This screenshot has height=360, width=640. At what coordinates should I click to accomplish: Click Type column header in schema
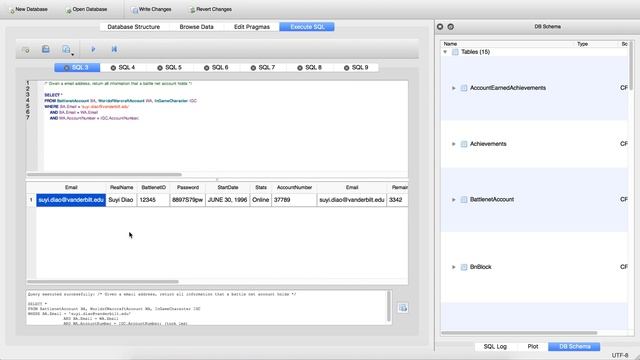[x=582, y=44]
